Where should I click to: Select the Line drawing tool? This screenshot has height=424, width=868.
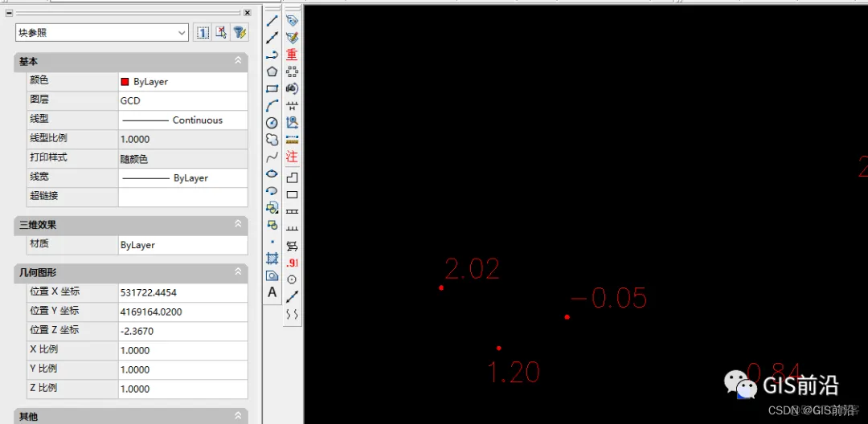pyautogui.click(x=272, y=21)
